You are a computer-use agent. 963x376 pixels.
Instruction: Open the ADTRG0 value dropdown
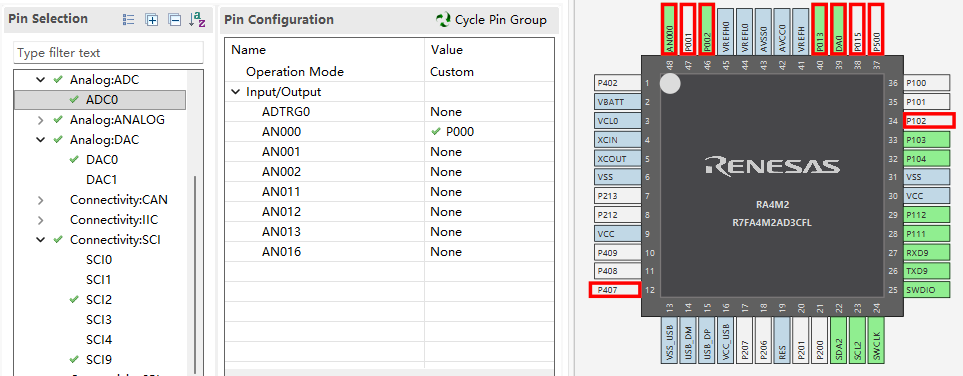tap(489, 112)
